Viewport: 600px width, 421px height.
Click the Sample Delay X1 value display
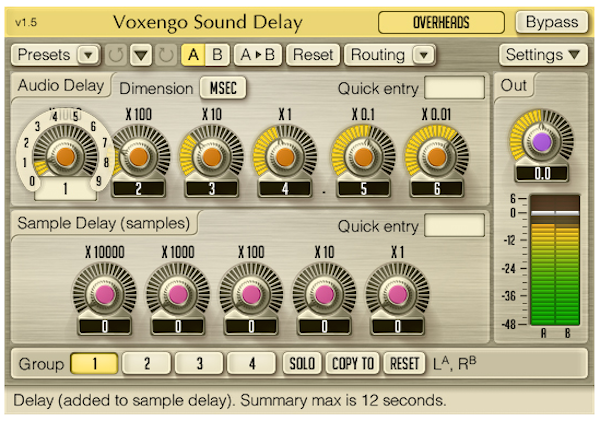click(x=397, y=326)
